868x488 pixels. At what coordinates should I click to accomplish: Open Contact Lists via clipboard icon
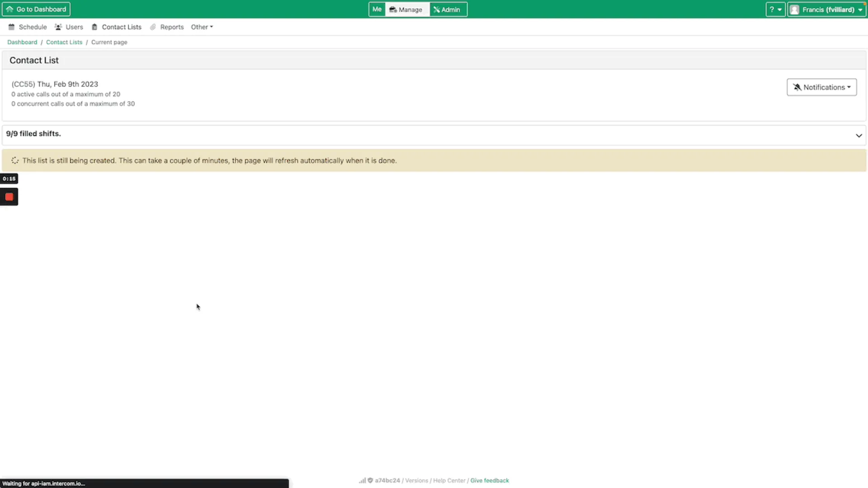coord(94,27)
